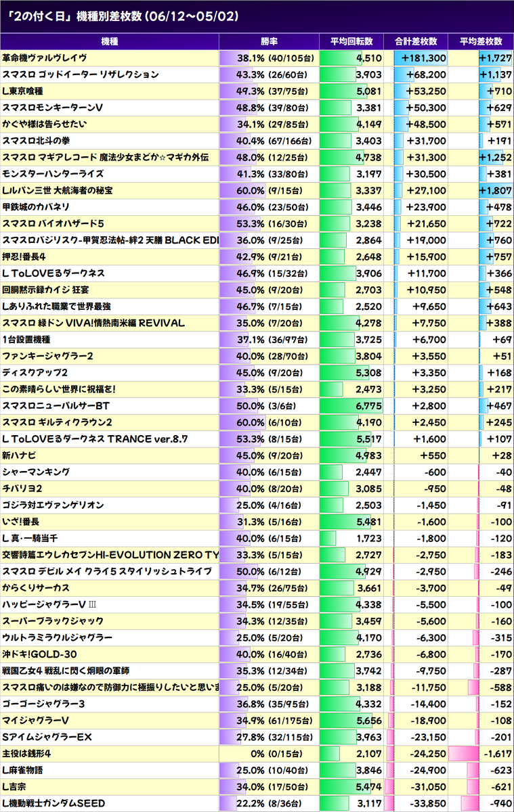Click スーパーブラックジャック machine name

(53, 622)
